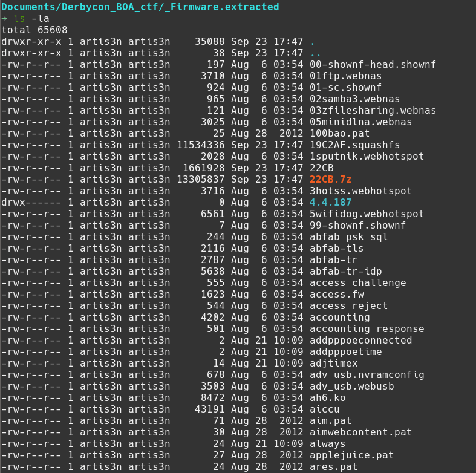476x473 pixels.
Task: Click the file size 6561
Action: pyautogui.click(x=213, y=214)
